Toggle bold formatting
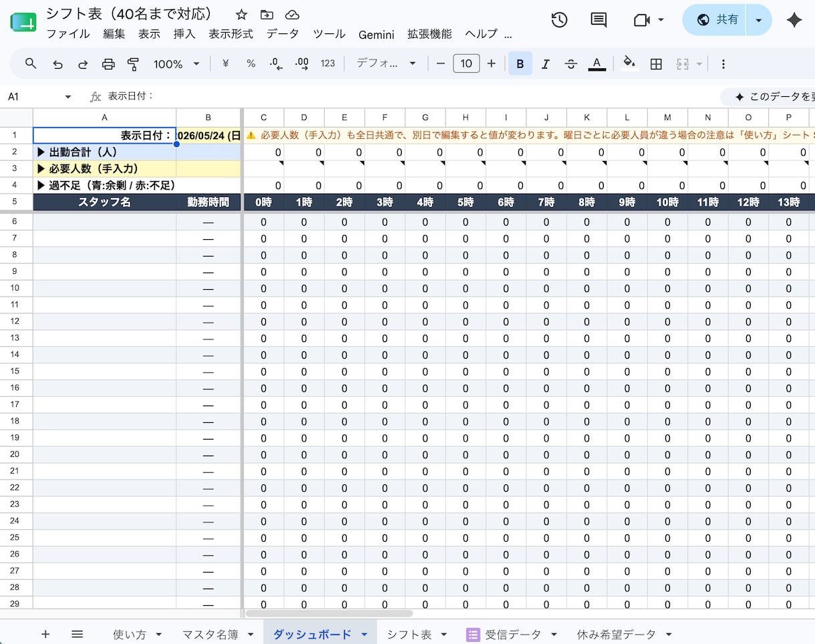This screenshot has height=644, width=815. click(x=520, y=63)
